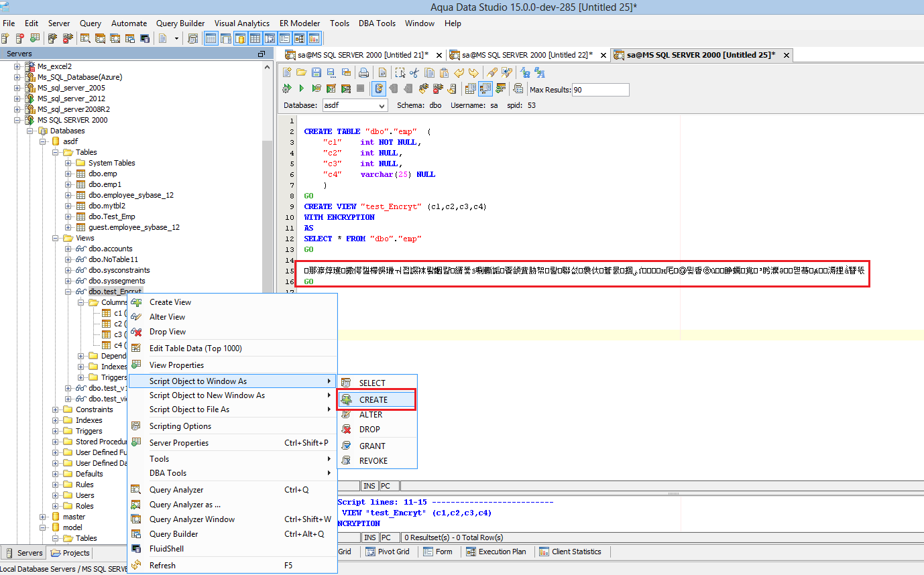This screenshot has width=924, height=575.
Task: Choose Drop View in context menu
Action: pyautogui.click(x=231, y=332)
